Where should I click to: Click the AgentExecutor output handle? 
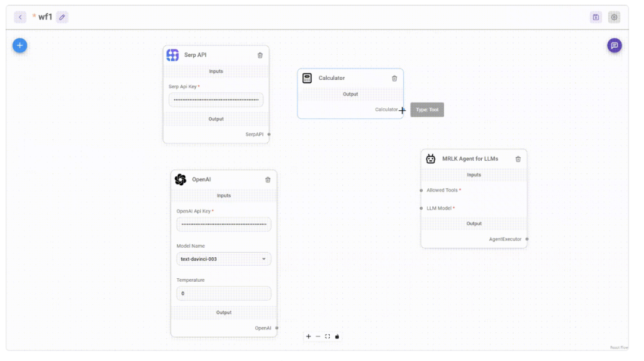[x=527, y=239]
